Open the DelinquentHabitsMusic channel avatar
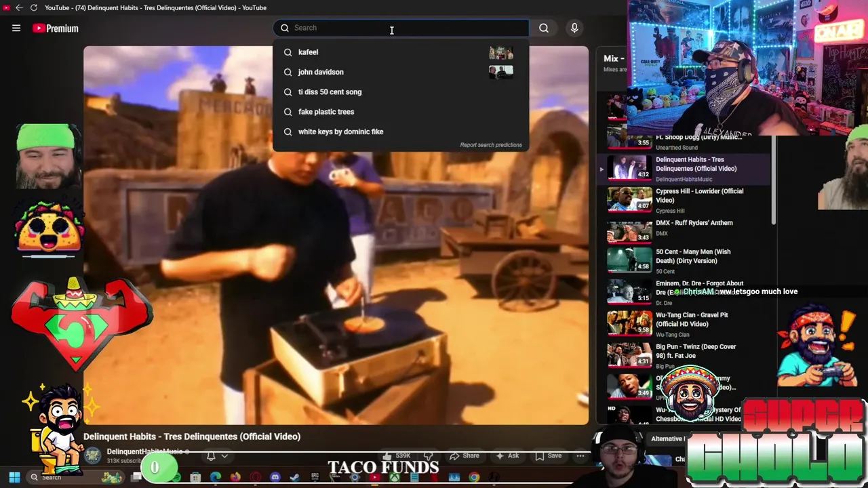 tap(93, 455)
